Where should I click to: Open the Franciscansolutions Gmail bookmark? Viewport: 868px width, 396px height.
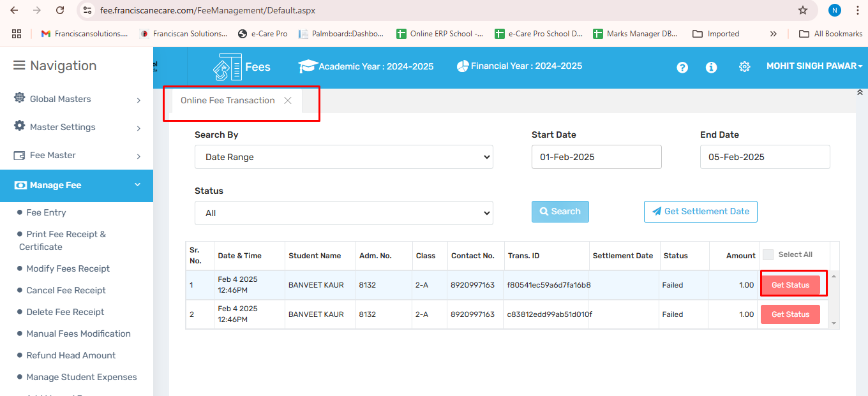point(84,34)
